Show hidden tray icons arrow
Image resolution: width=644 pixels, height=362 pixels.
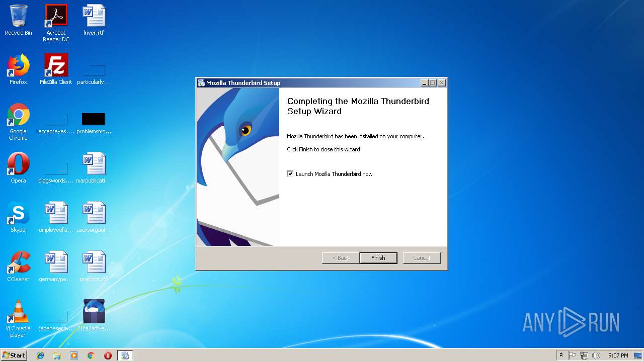561,355
